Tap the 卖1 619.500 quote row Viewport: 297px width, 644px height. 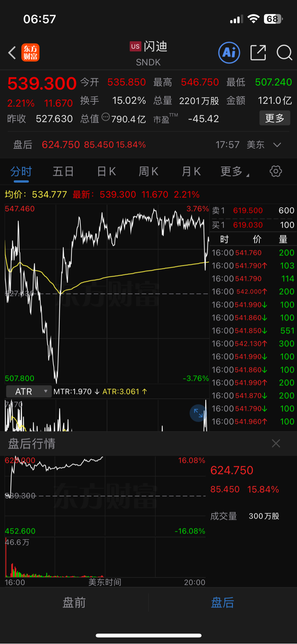(253, 210)
